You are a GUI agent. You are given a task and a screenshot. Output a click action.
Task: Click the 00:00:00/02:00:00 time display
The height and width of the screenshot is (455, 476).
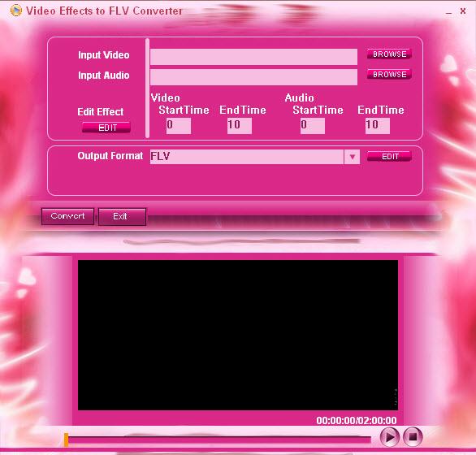357,420
